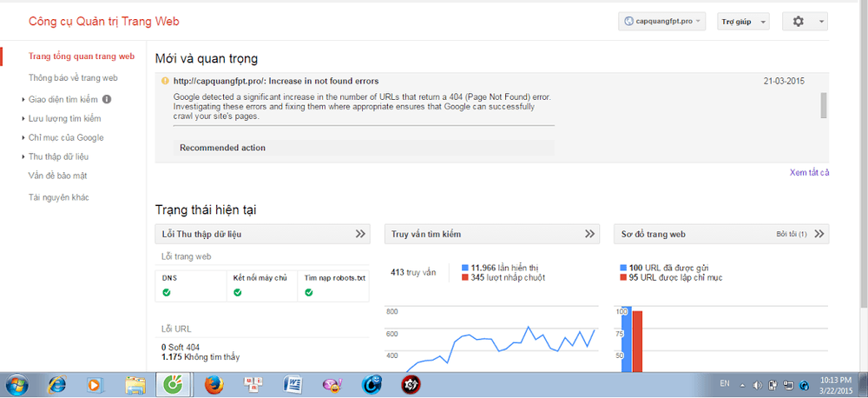Open site selector capquangfpt.pro dropdown
This screenshot has width=868, height=398.
point(662,22)
